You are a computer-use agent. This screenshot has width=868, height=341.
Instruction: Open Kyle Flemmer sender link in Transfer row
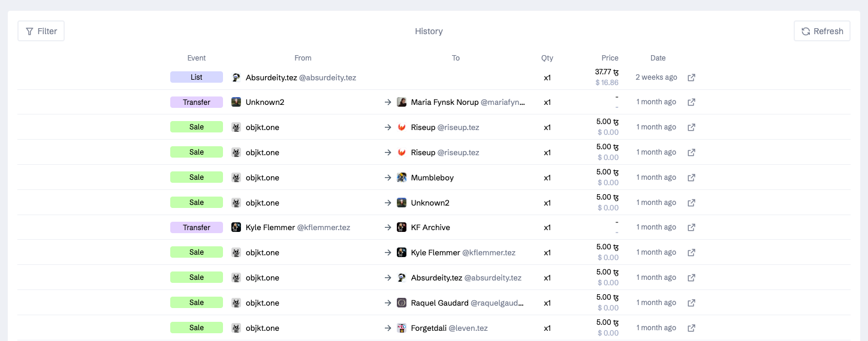point(298,227)
